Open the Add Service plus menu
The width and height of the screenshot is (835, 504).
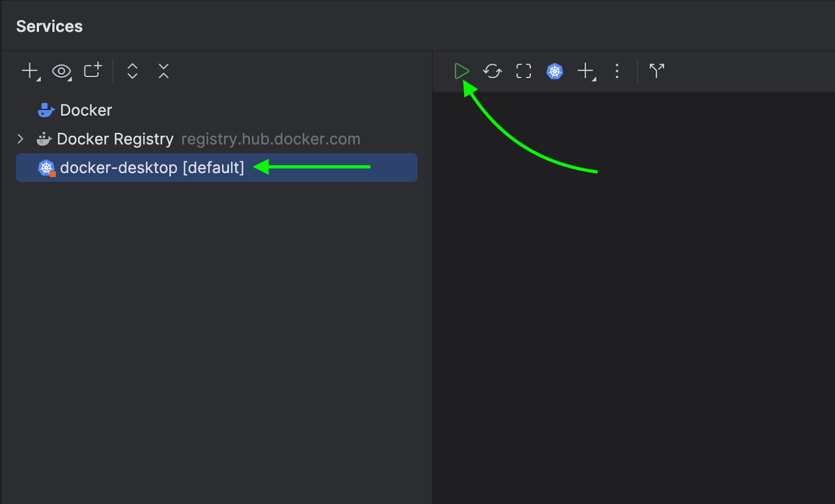pos(31,71)
